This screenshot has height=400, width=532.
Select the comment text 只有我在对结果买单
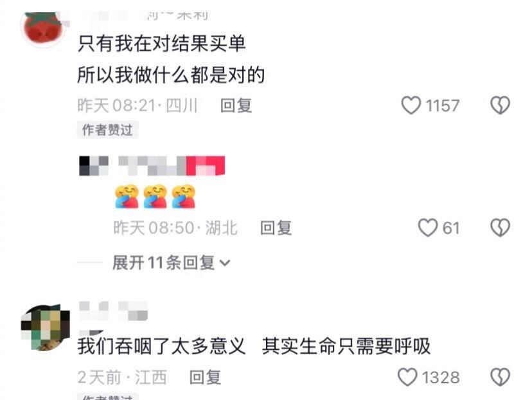coord(161,44)
